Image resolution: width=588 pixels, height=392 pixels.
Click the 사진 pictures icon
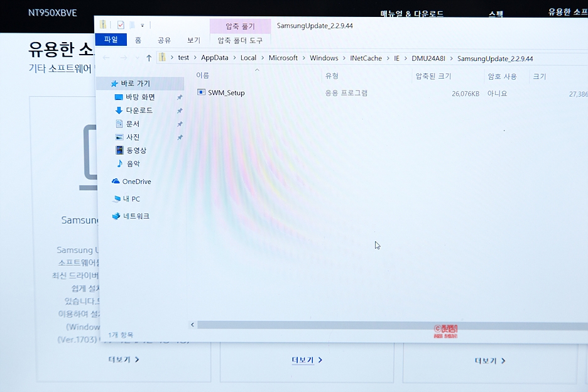pyautogui.click(x=119, y=137)
